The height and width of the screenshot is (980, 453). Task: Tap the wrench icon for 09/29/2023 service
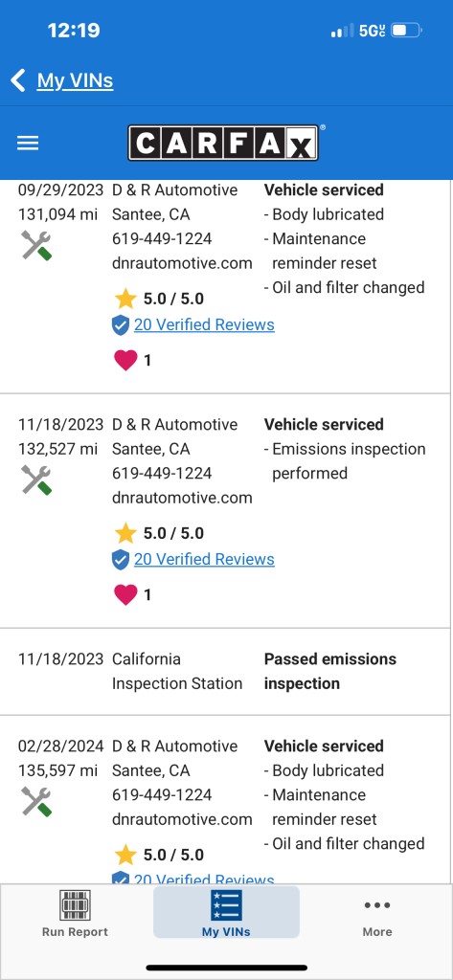tap(36, 245)
